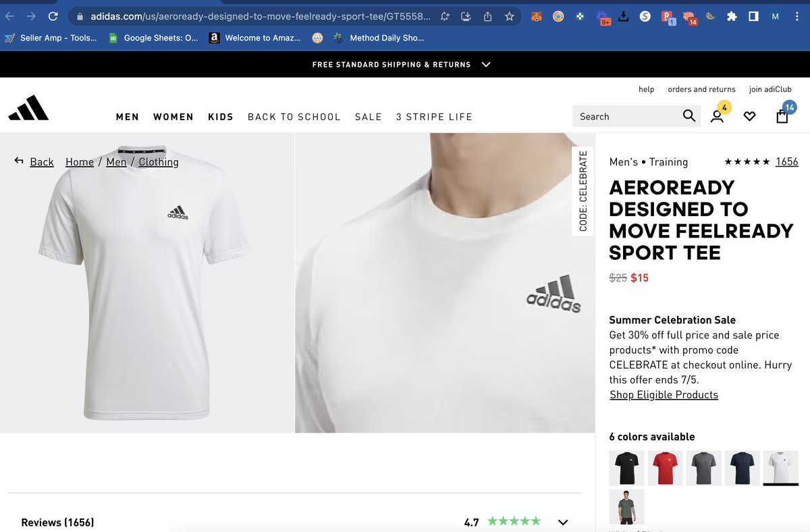Open the MEN menu
The height and width of the screenshot is (532, 810).
tap(128, 117)
